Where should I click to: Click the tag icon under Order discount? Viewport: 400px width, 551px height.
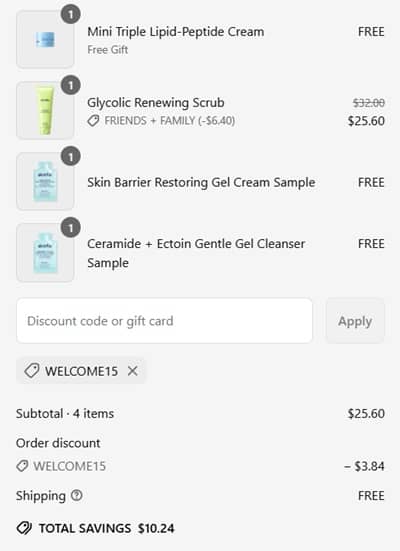tap(22, 466)
